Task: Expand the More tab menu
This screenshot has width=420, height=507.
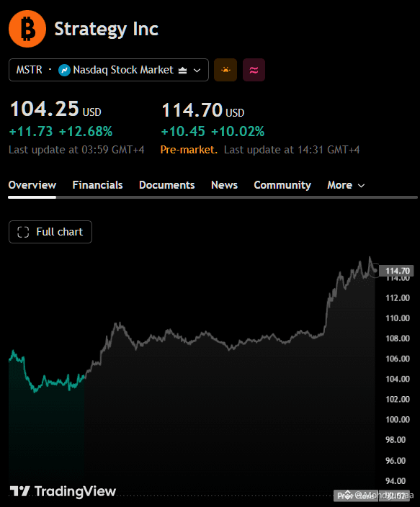Action: (x=346, y=185)
